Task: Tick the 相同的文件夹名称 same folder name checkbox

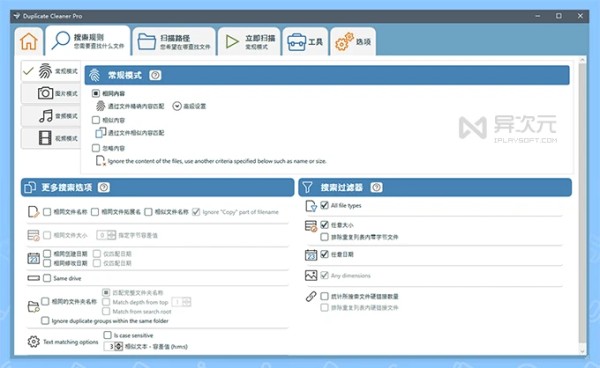Action: (45, 301)
